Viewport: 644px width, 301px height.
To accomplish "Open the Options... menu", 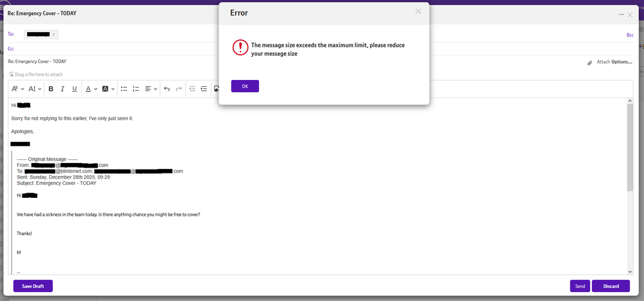I will pyautogui.click(x=622, y=62).
